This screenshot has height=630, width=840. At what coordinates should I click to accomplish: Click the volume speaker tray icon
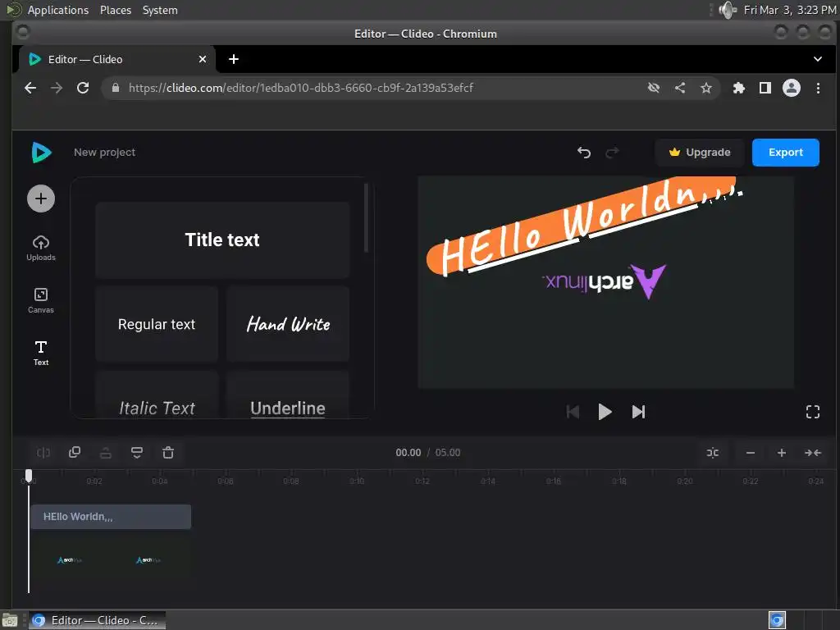pyautogui.click(x=728, y=10)
